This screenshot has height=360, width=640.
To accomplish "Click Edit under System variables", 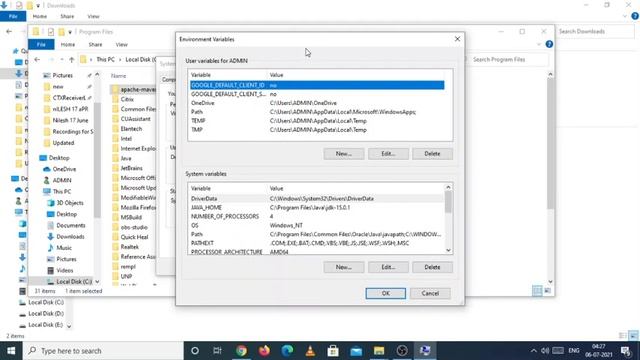I will 388,267.
